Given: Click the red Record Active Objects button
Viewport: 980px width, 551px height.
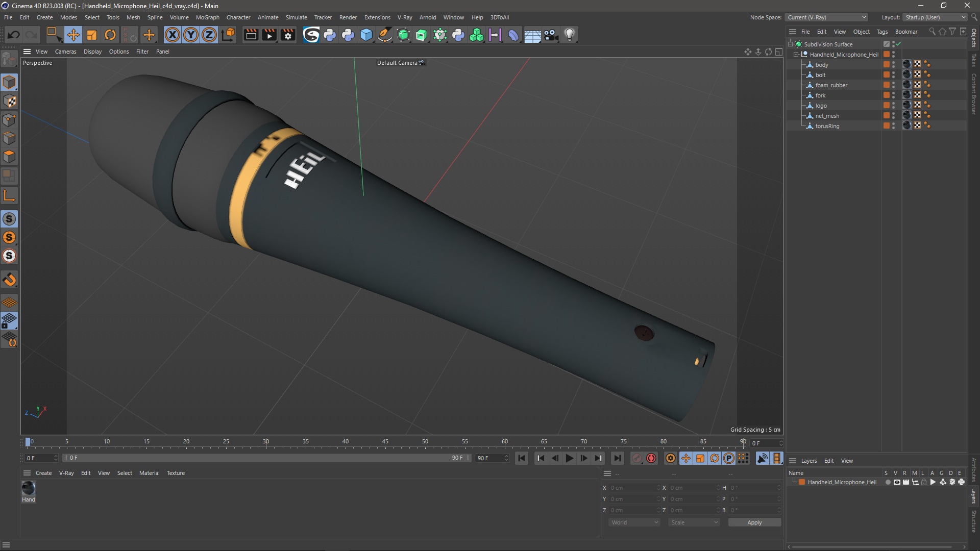Looking at the screenshot, I should pyautogui.click(x=636, y=458).
